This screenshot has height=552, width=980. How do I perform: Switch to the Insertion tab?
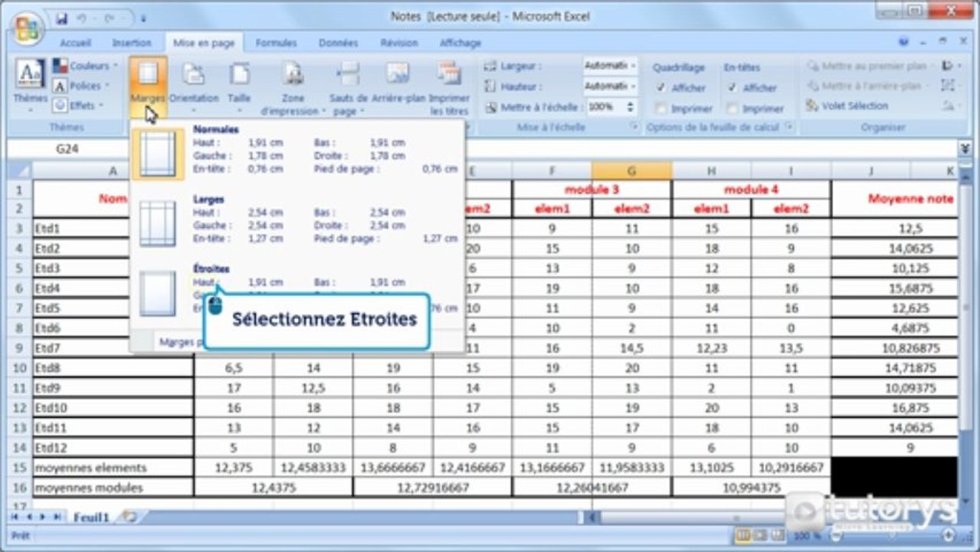[x=132, y=44]
